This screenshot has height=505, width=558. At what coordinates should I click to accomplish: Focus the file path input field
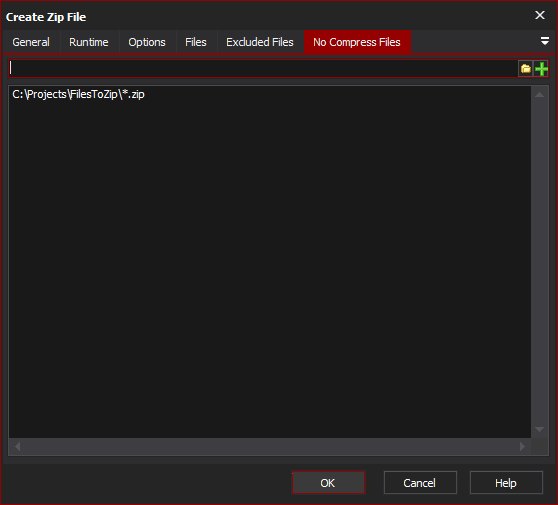click(x=263, y=68)
